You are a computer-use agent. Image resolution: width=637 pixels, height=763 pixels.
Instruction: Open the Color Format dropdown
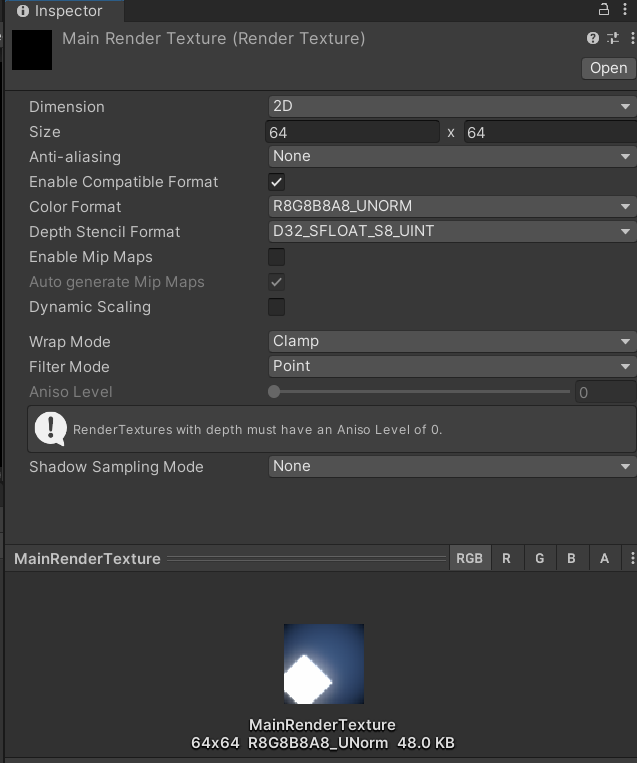coord(452,207)
